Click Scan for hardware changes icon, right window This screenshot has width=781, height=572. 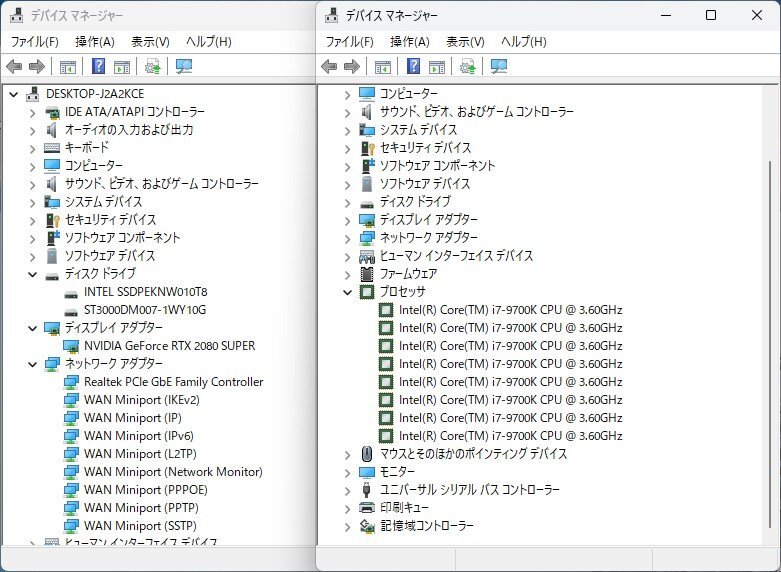[499, 66]
